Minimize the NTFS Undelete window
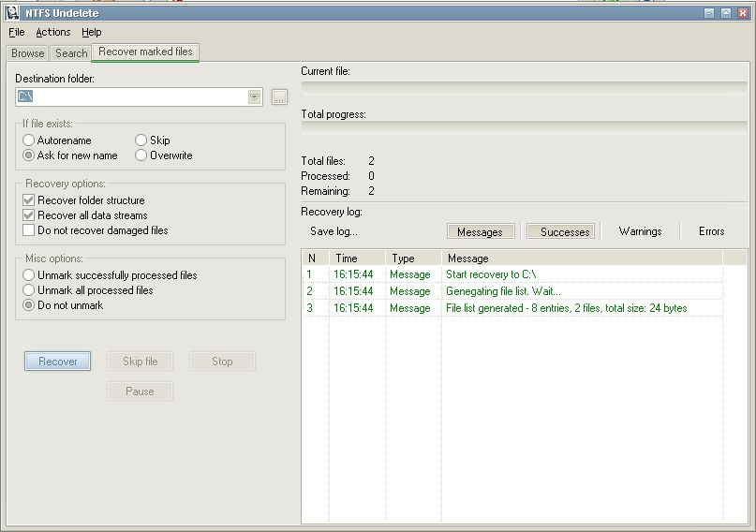The image size is (756, 532). [x=709, y=13]
